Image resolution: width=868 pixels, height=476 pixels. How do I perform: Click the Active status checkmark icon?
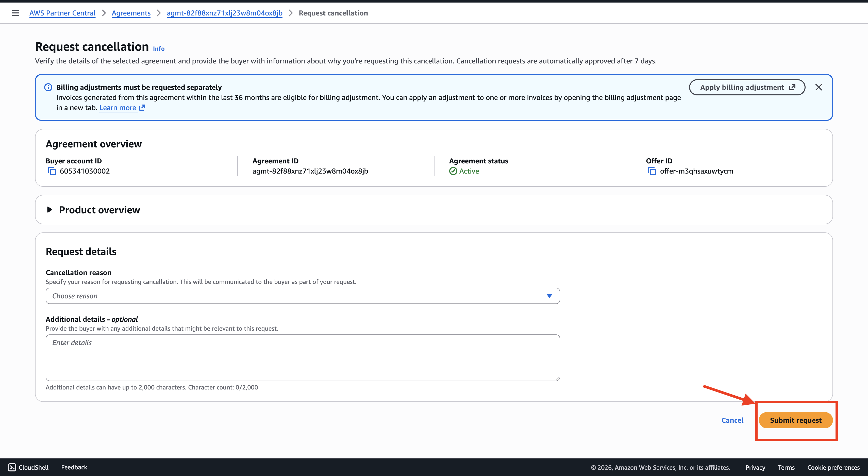(453, 171)
